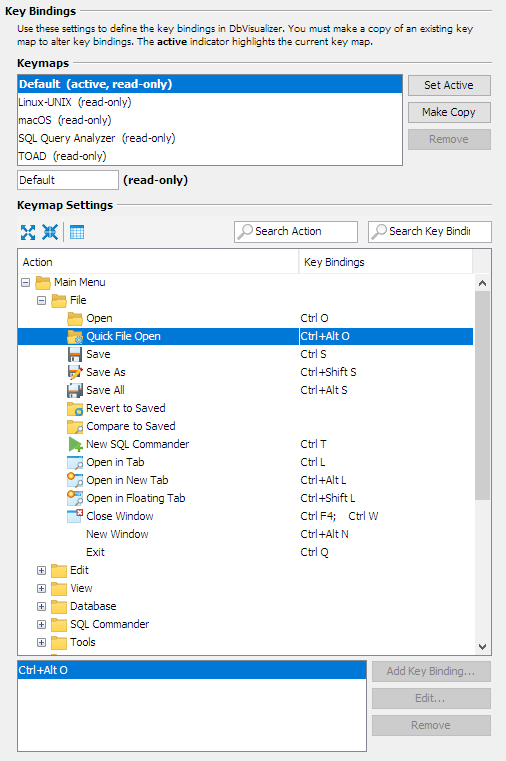This screenshot has height=761, width=506.
Task: Click the Main Menu folder icon
Action: pos(43,282)
